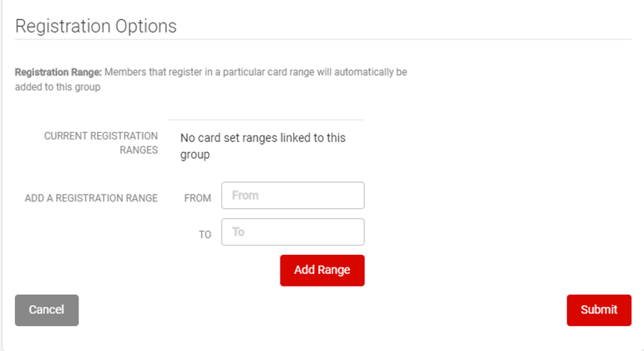Place cursor in the From placeholder box

coord(293,196)
